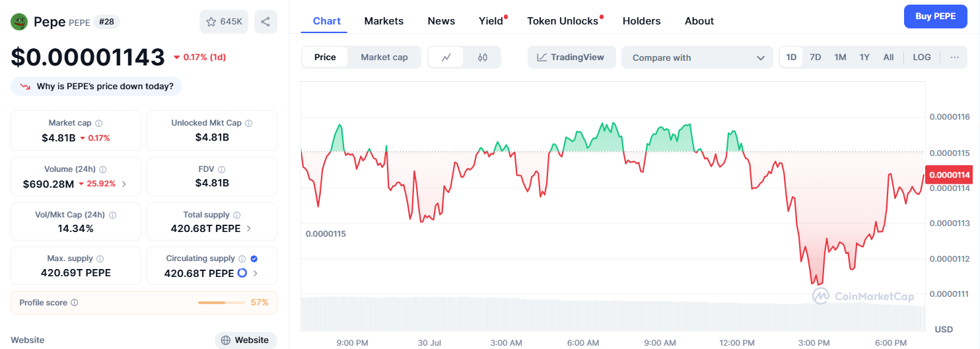Open the share icon button
Screen dimensions: 980x349
pos(265,22)
